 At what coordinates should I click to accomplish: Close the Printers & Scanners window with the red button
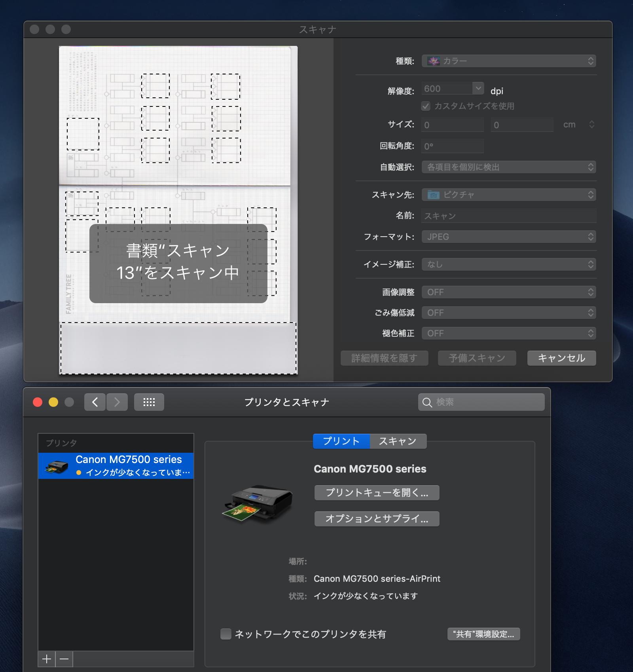coord(38,402)
